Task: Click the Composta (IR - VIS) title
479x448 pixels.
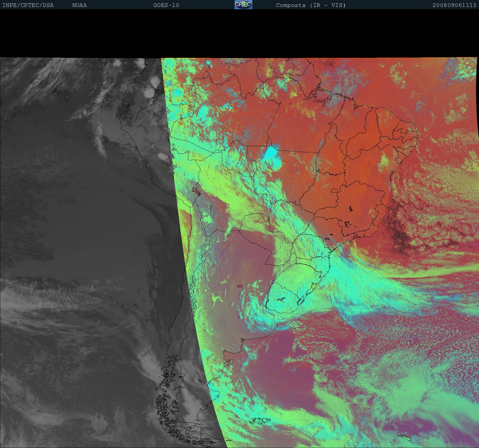Action: [x=311, y=5]
